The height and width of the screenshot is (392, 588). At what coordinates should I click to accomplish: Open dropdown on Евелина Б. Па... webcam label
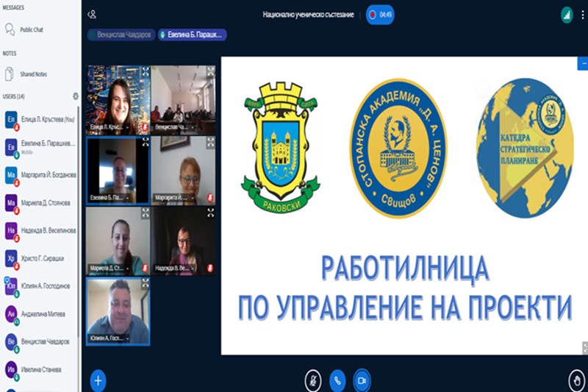(x=127, y=198)
